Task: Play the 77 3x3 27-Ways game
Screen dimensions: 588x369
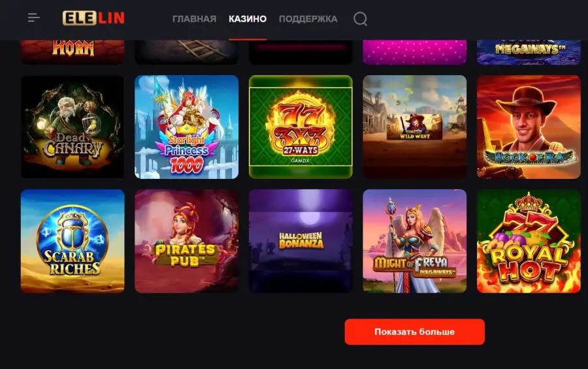Action: (x=301, y=127)
